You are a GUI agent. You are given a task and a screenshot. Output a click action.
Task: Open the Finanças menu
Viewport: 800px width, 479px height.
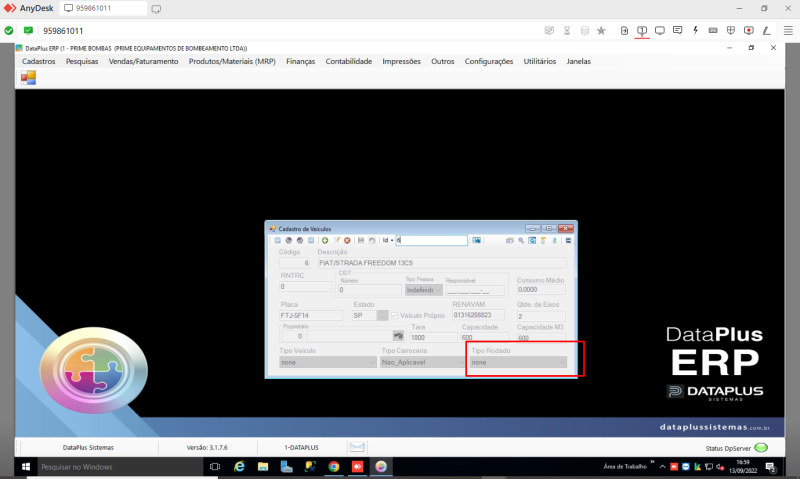(301, 61)
